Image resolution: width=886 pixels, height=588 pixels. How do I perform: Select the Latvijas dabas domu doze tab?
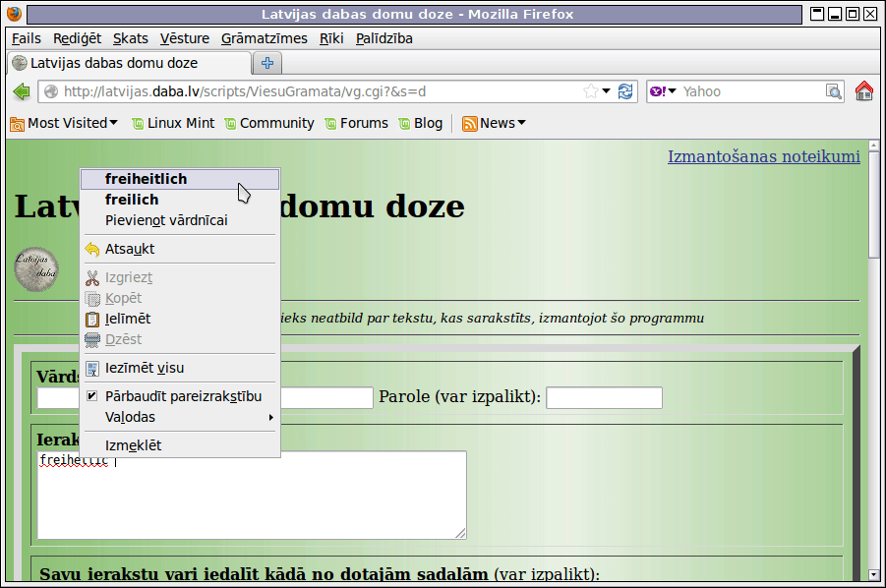pyautogui.click(x=130, y=63)
